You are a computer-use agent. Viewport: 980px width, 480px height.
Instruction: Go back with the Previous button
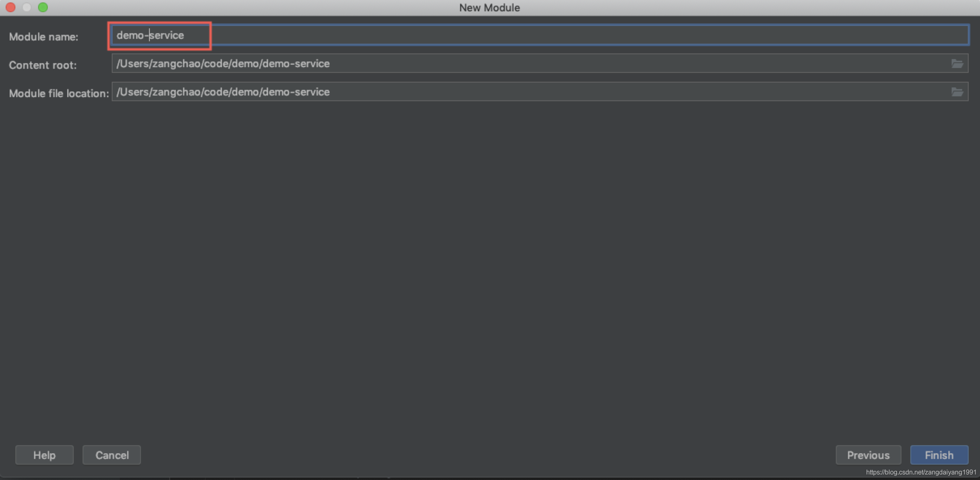(x=868, y=455)
